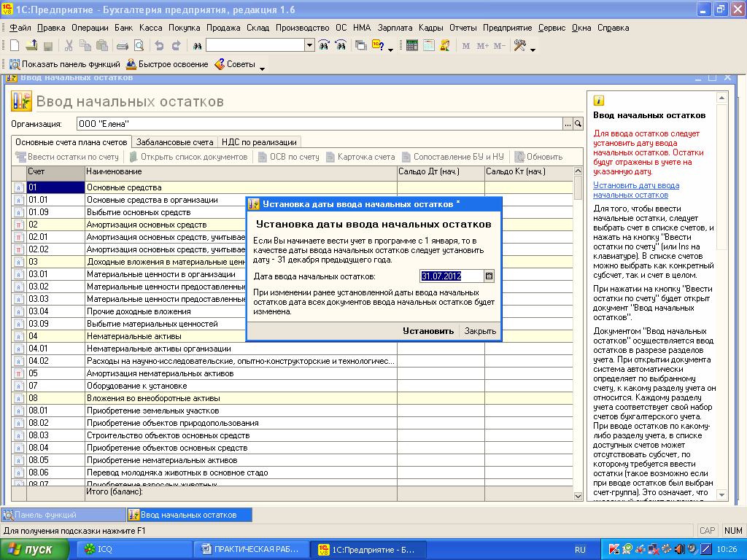The height and width of the screenshot is (560, 747).
Task: Switch to the Забалансовые счета tab
Action: (x=174, y=142)
